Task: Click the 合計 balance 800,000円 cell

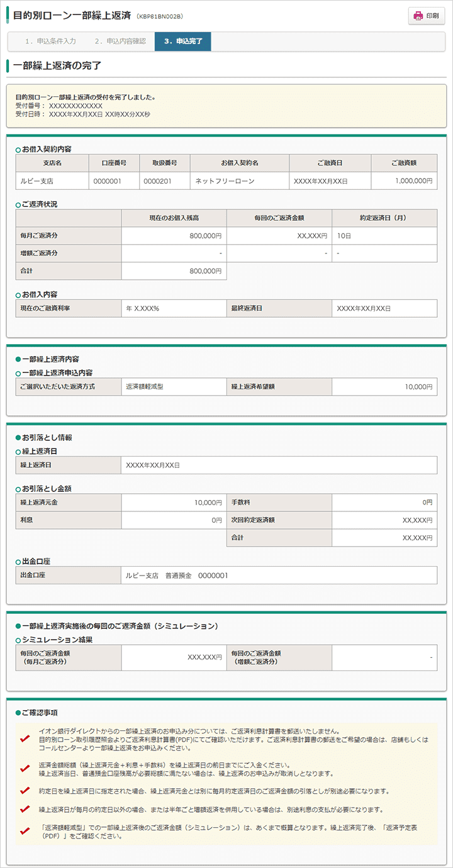Action: [x=174, y=271]
